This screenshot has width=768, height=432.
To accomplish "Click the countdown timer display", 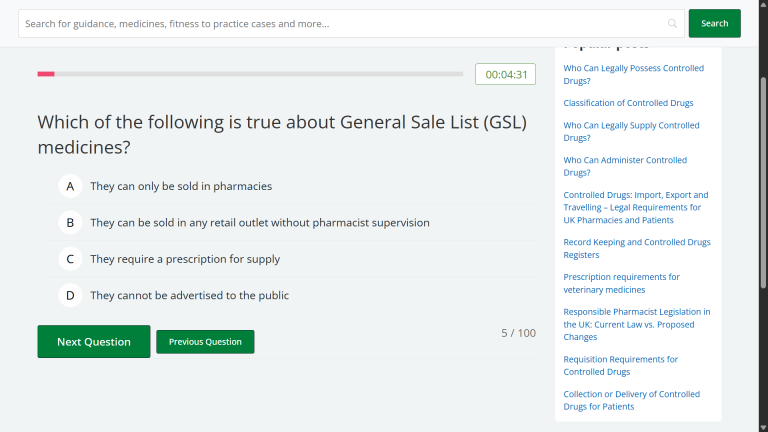I will click(x=505, y=74).
